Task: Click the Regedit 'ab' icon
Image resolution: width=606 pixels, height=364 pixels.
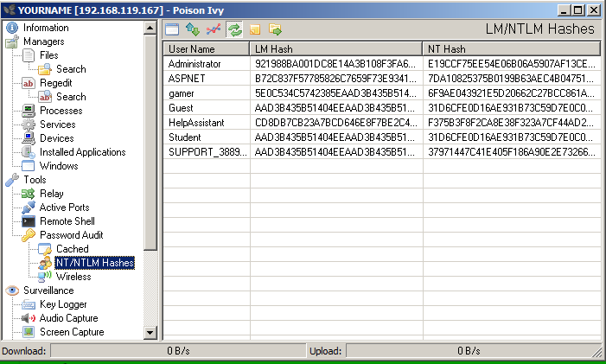Action: 29,83
